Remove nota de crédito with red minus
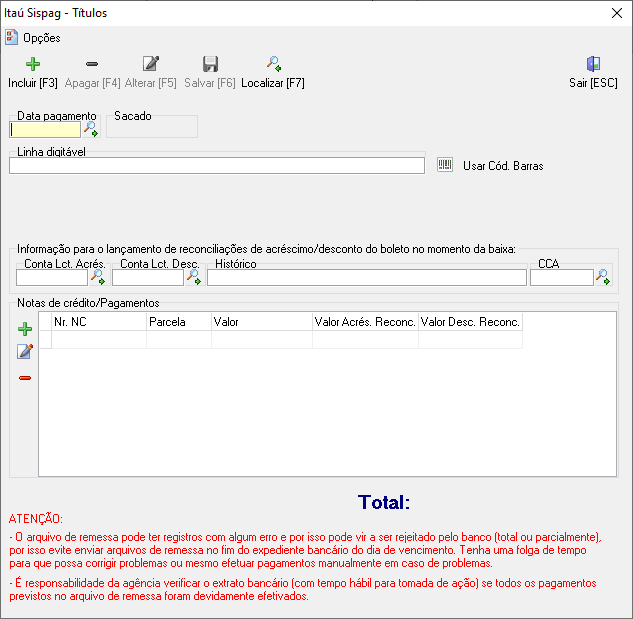 tap(25, 378)
